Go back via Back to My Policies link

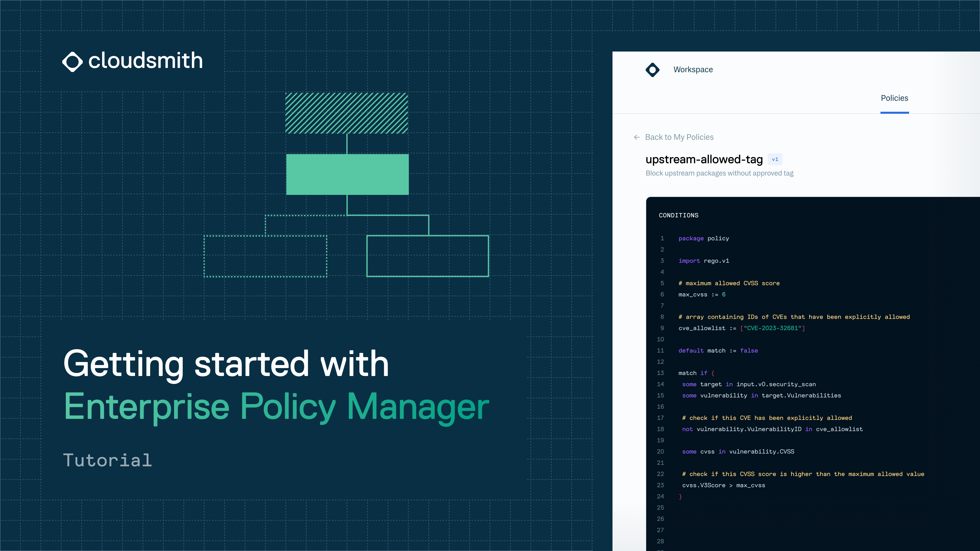coord(679,137)
